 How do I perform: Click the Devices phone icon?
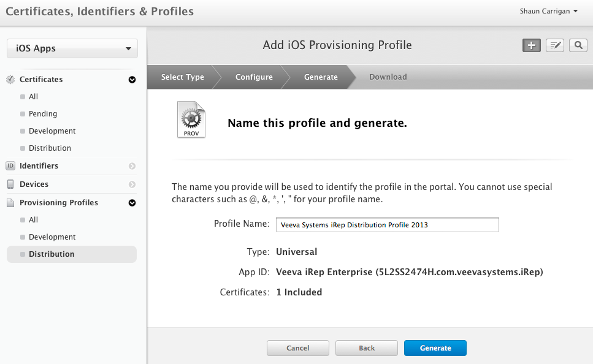[x=10, y=184]
